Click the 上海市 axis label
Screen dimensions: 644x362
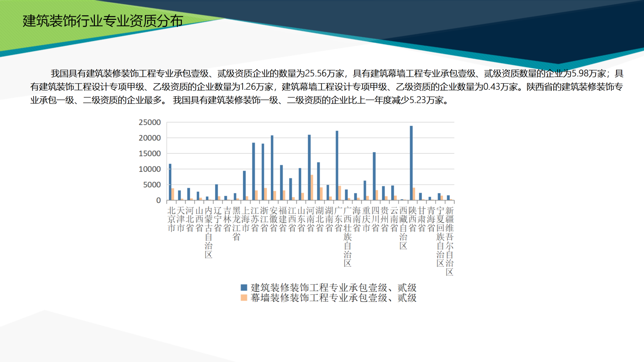pyautogui.click(x=246, y=219)
